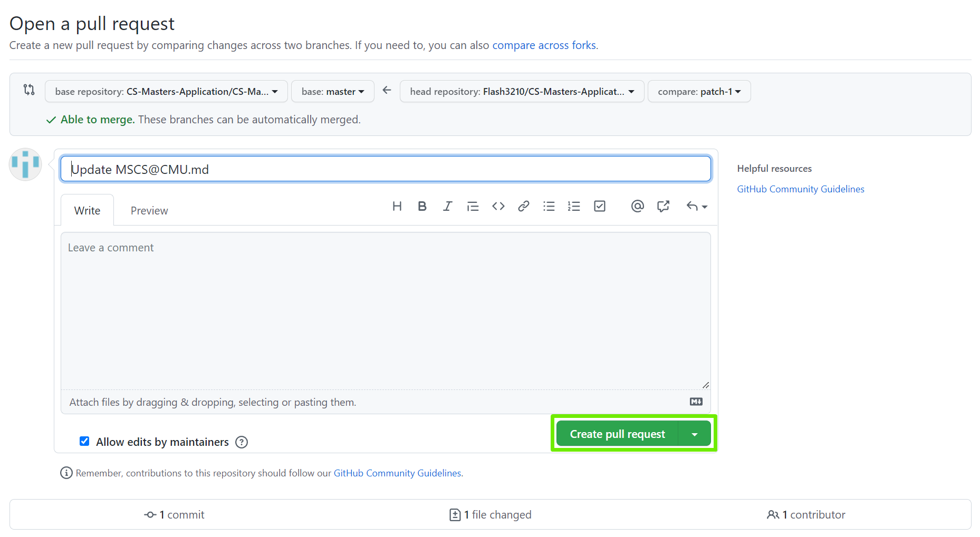Open Community Guidelines link in reminder note

(x=398, y=473)
